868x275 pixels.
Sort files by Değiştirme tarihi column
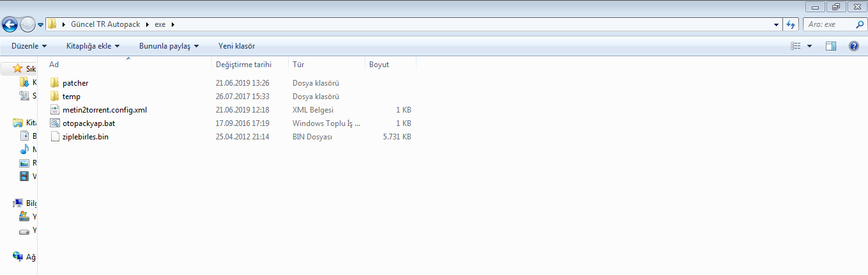point(243,65)
